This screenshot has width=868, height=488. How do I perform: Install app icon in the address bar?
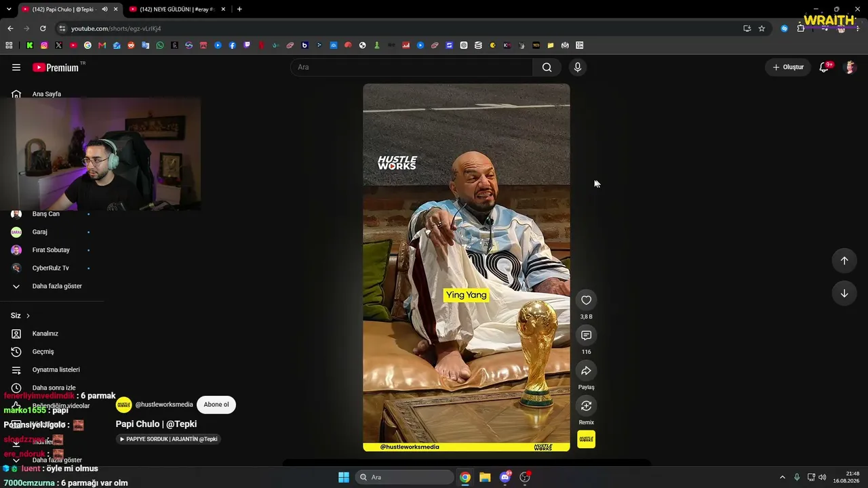point(747,28)
